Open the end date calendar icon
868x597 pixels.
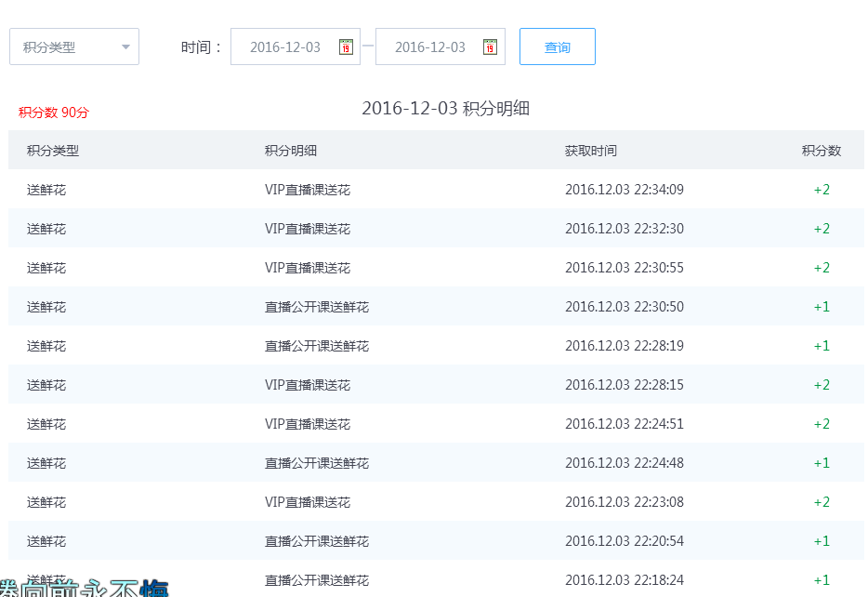(x=491, y=46)
